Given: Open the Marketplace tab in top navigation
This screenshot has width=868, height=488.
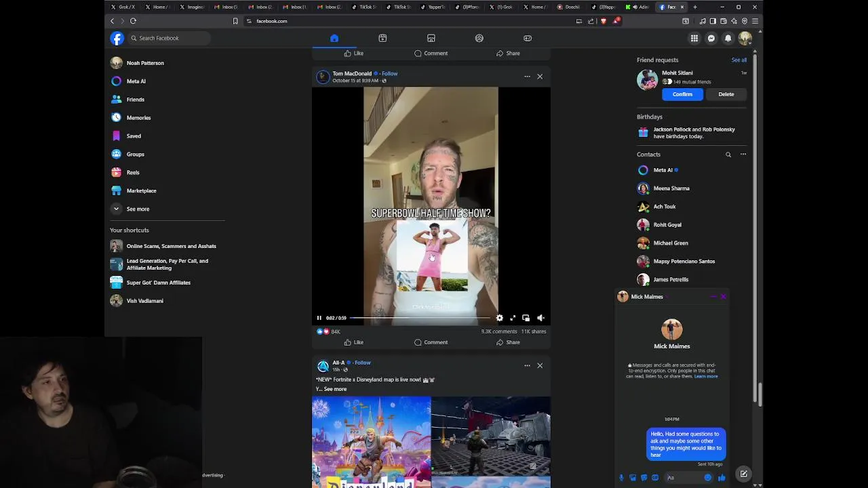Looking at the screenshot, I should click(x=431, y=38).
